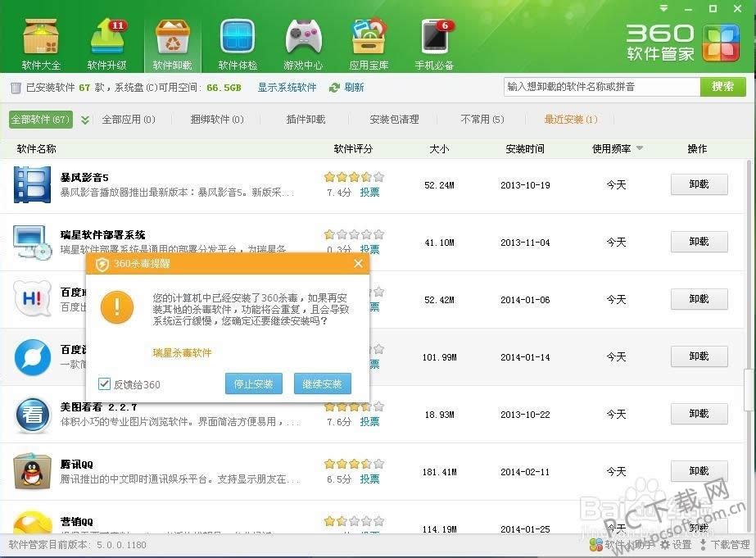The image size is (756, 558).
Task: Open 设置 settings in the status bar
Action: coord(677,545)
